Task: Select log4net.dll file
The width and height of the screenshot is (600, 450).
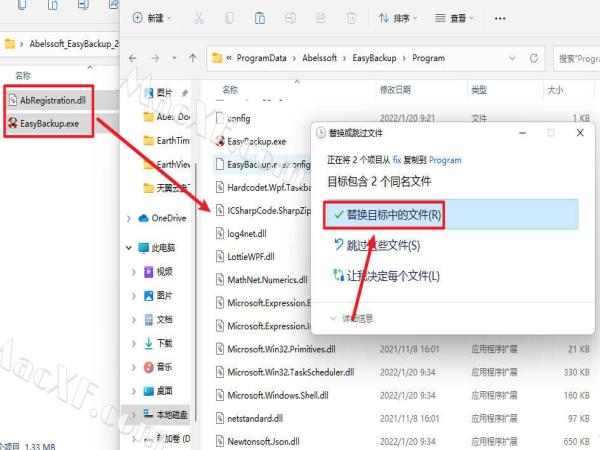Action: pyautogui.click(x=241, y=233)
